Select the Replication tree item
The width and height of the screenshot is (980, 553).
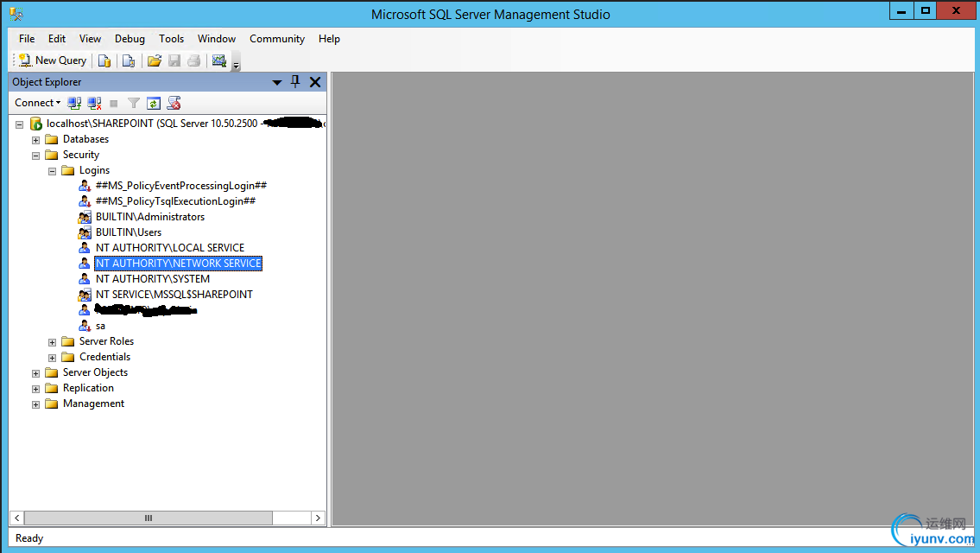pyautogui.click(x=88, y=388)
